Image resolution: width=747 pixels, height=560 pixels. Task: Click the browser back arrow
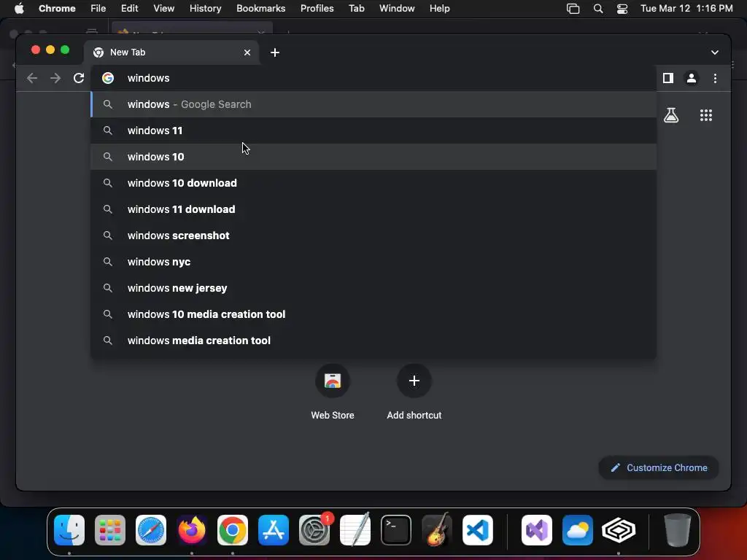tap(32, 78)
